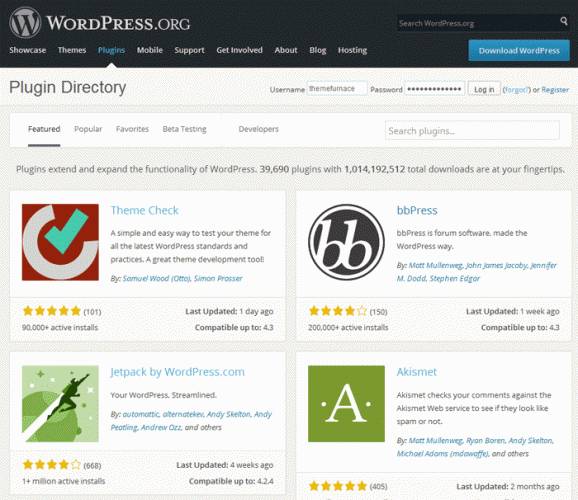
Task: Click the Download WordPress button
Action: 519,51
